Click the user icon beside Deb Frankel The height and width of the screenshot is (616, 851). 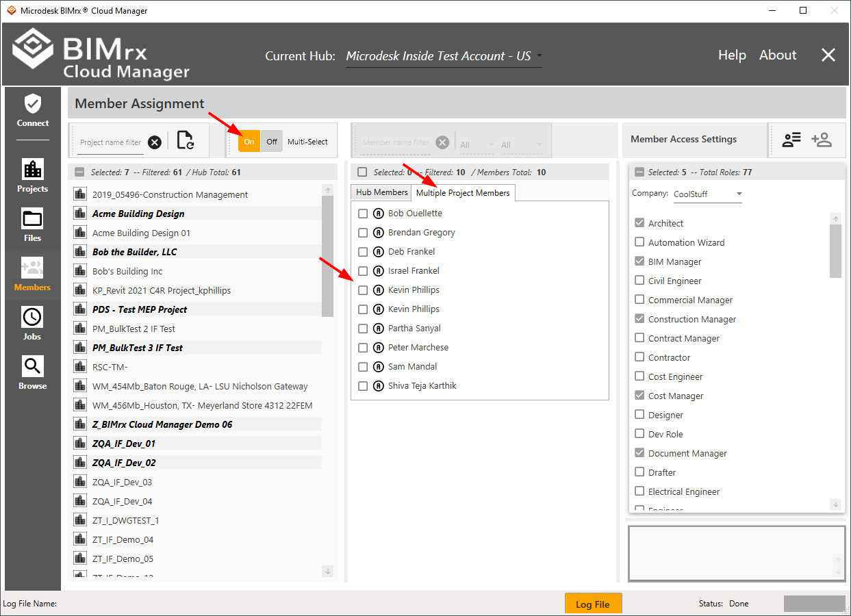tap(379, 252)
